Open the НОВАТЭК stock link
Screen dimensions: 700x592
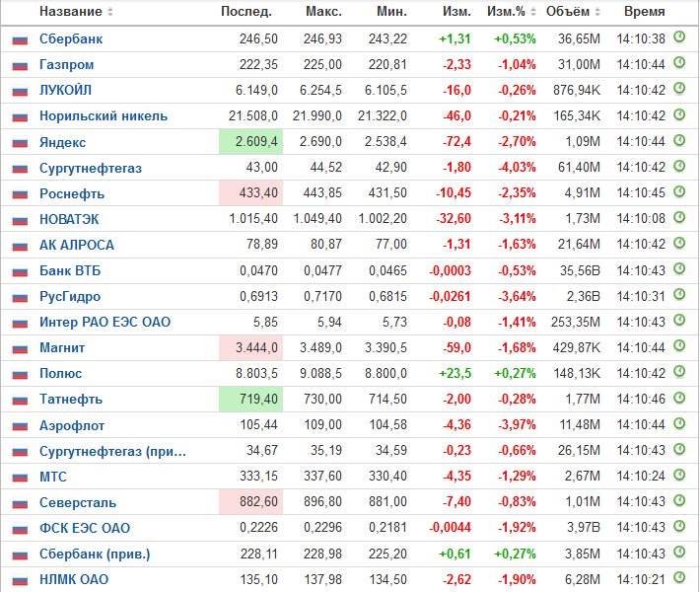pyautogui.click(x=69, y=219)
